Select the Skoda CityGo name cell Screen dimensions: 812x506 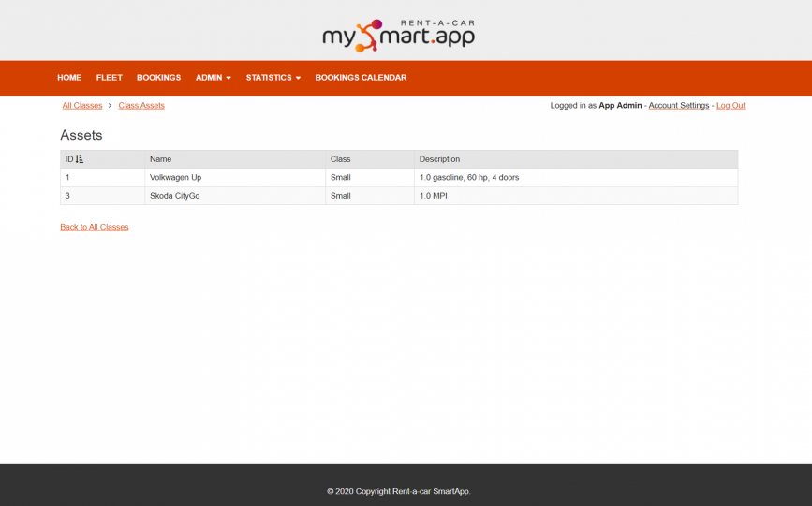(x=235, y=196)
